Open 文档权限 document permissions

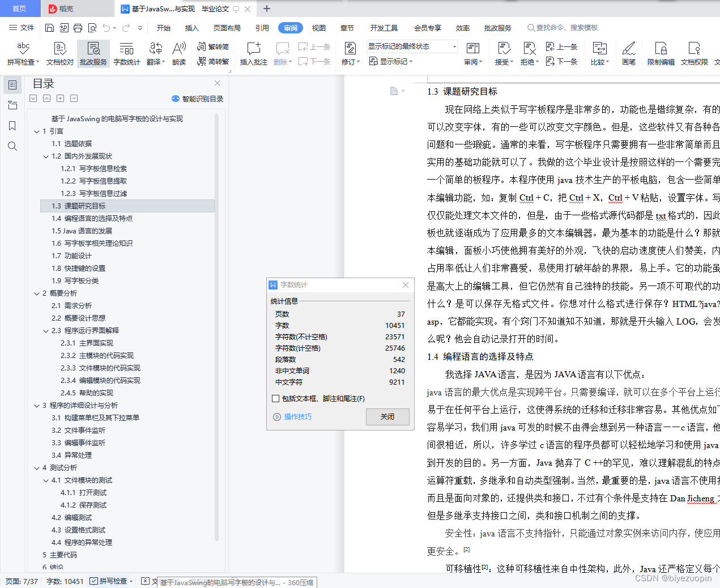pos(694,54)
